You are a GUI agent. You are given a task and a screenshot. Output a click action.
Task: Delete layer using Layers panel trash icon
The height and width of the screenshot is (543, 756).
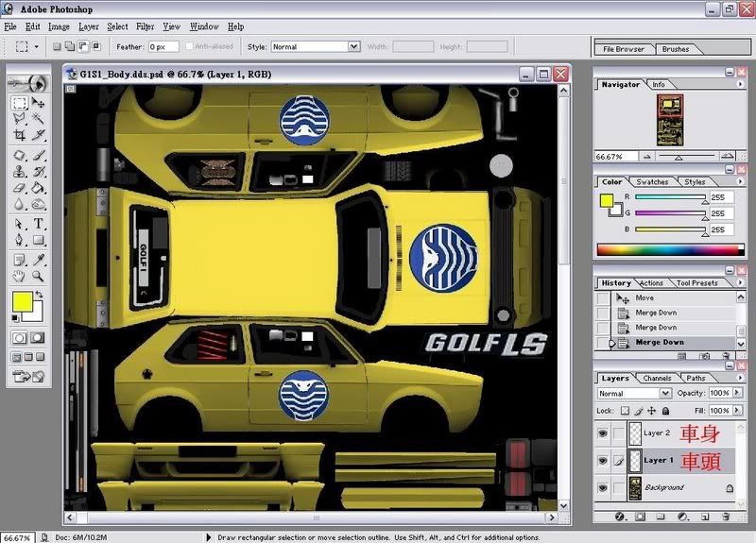pos(726,517)
